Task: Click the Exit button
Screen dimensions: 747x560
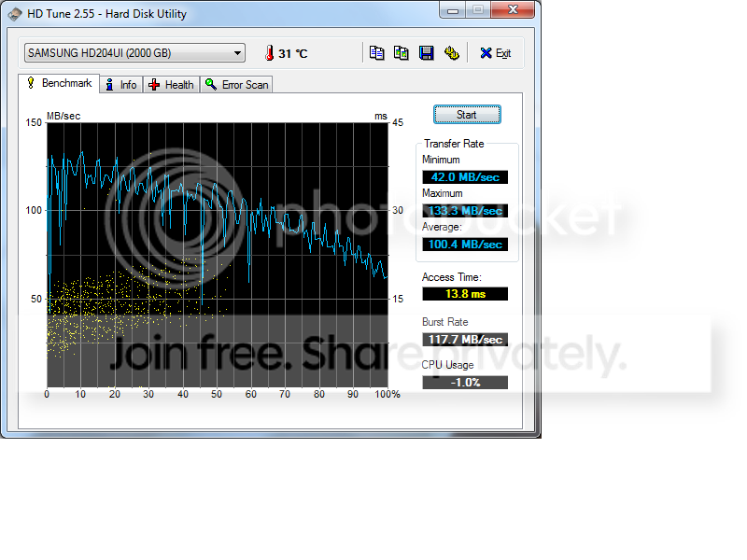Action: (x=496, y=53)
